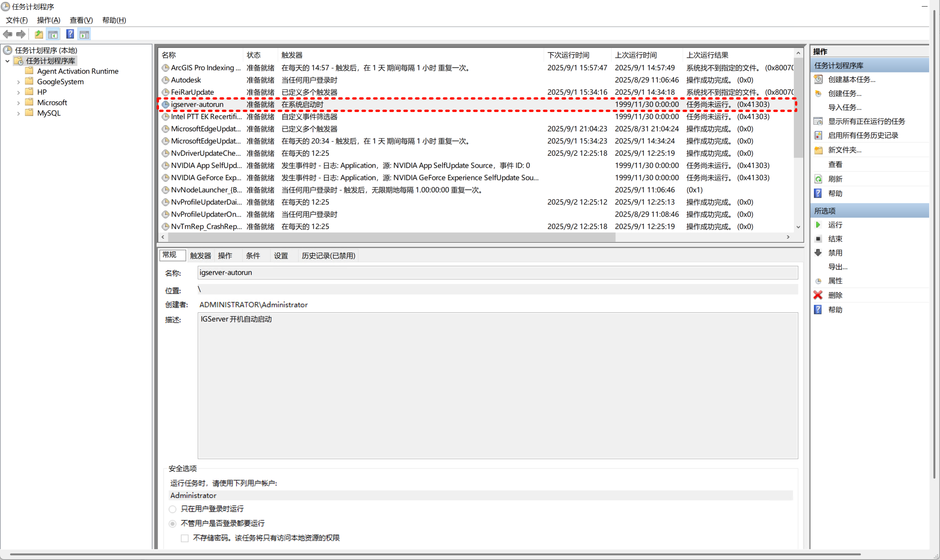Click the up-folder toolbar icon
This screenshot has height=560, width=940.
click(39, 34)
